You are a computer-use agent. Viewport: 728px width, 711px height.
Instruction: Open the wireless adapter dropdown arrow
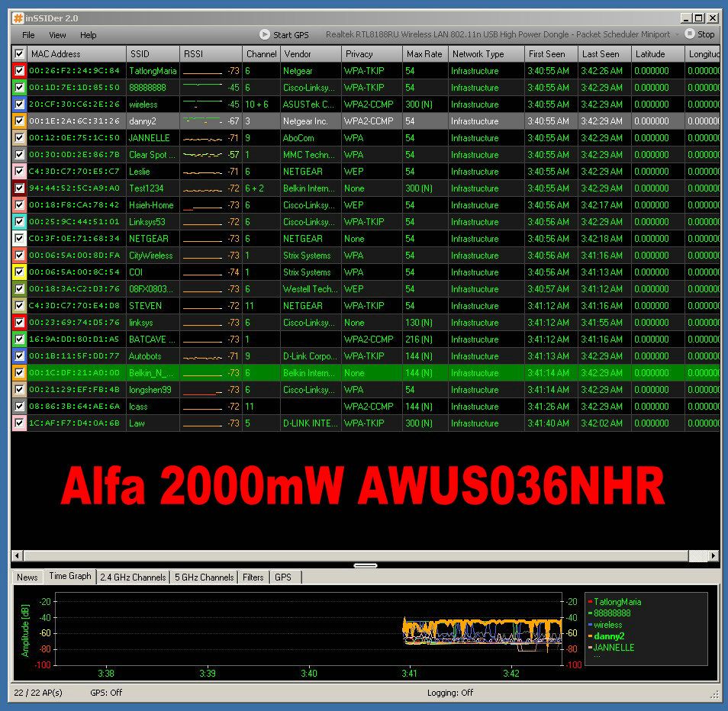(676, 34)
